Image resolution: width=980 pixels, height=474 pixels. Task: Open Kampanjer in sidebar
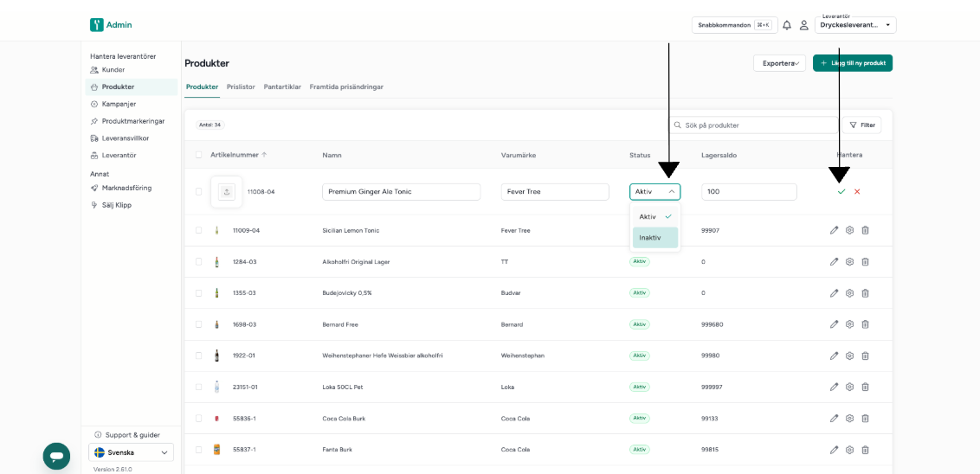[119, 105]
